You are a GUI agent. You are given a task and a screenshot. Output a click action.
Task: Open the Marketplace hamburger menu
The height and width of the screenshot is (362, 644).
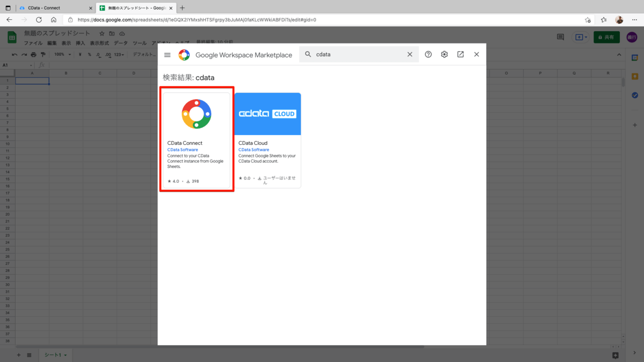pos(167,55)
